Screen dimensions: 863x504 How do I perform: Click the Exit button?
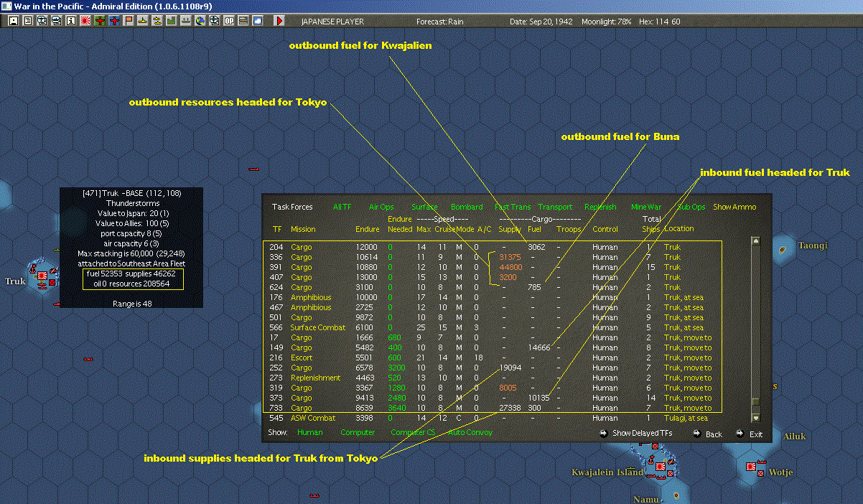coord(750,434)
